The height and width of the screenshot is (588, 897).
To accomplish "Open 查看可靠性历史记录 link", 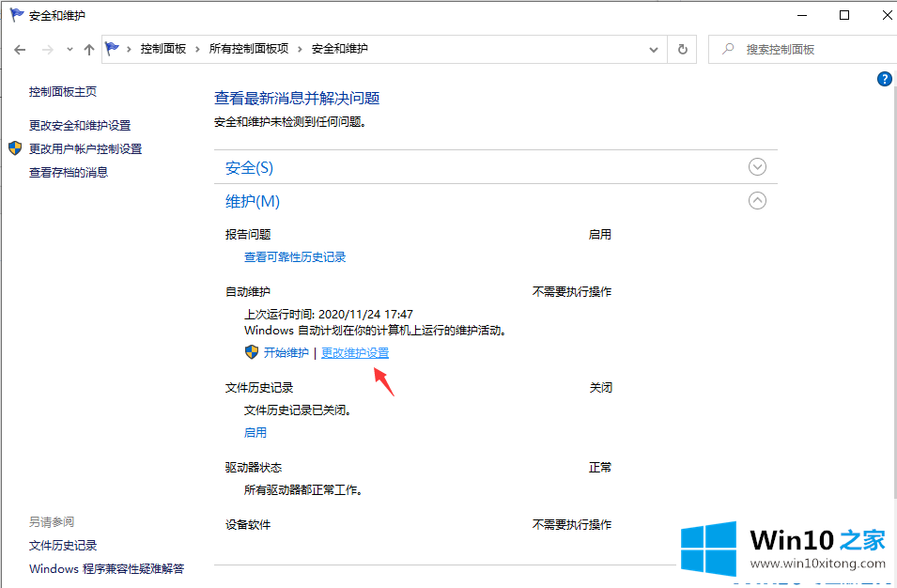I will [x=295, y=257].
